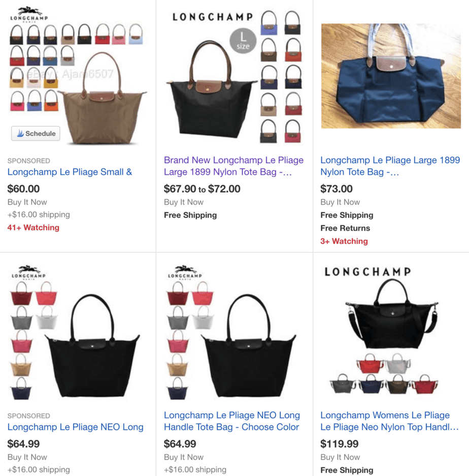The width and height of the screenshot is (469, 476).
Task: Open navy Longchamp Le Pliage Large 1899 listing title
Action: click(390, 166)
